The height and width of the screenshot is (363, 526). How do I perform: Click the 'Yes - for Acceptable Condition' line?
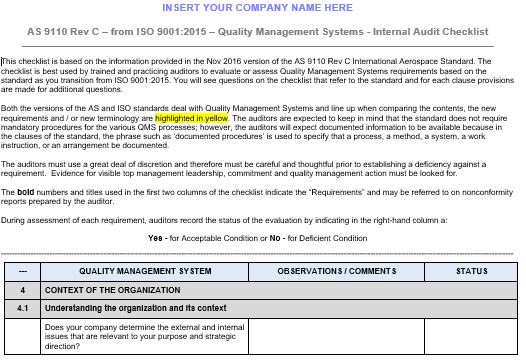(257, 238)
